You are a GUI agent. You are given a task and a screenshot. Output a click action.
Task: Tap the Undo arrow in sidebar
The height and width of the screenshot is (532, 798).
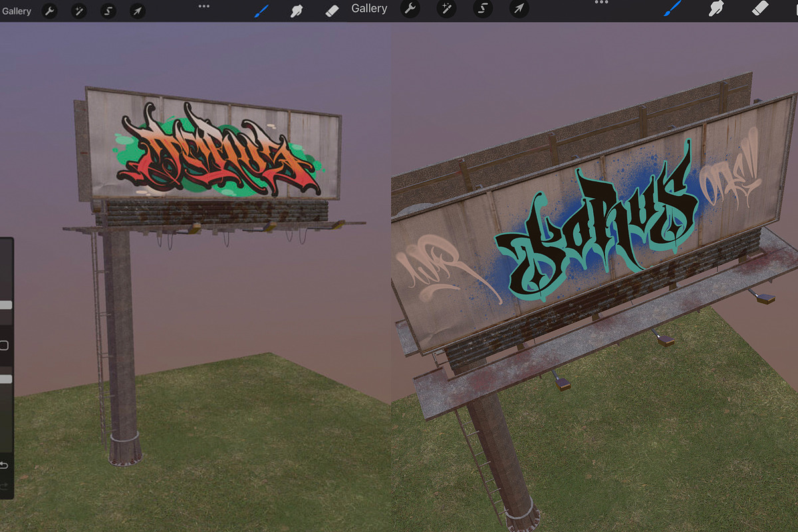click(4, 465)
